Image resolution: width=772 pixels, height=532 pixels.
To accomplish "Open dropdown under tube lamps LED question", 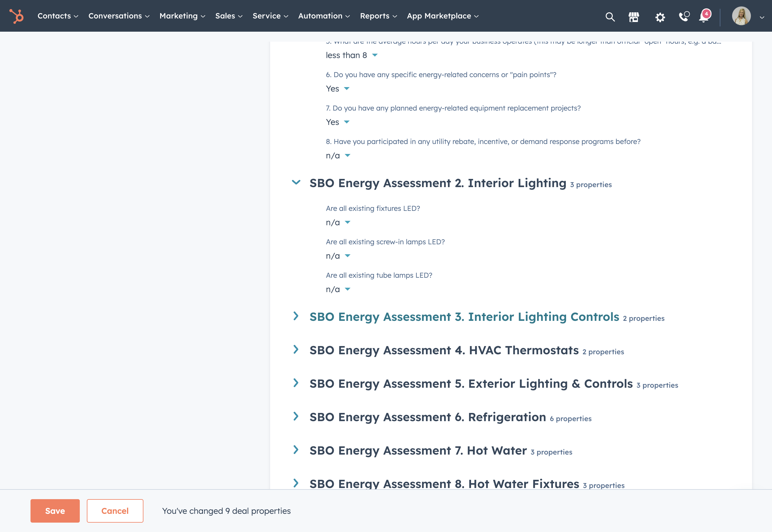I will click(x=338, y=289).
